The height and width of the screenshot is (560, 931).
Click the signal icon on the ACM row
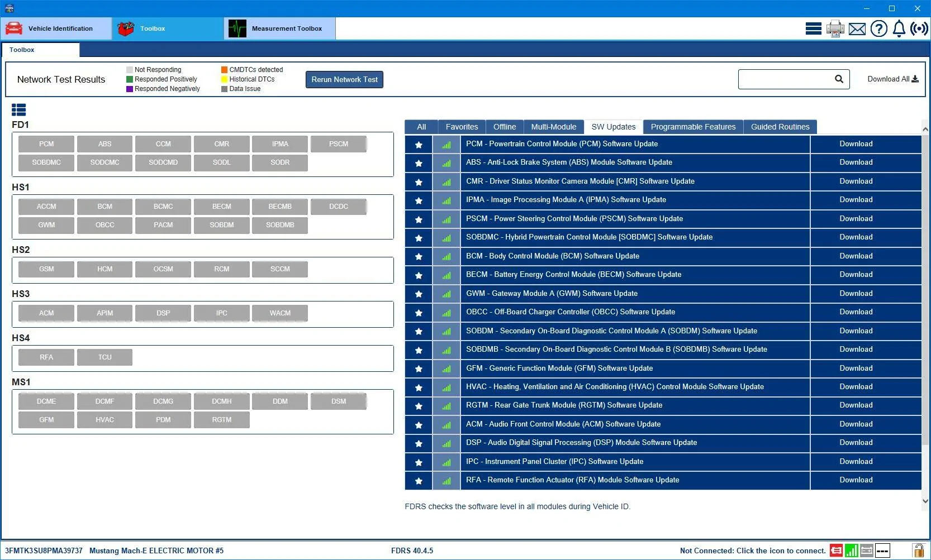point(446,425)
